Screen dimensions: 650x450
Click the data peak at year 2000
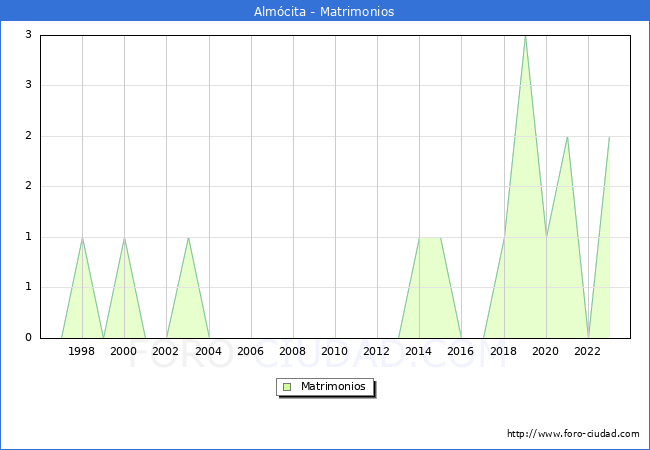(124, 238)
